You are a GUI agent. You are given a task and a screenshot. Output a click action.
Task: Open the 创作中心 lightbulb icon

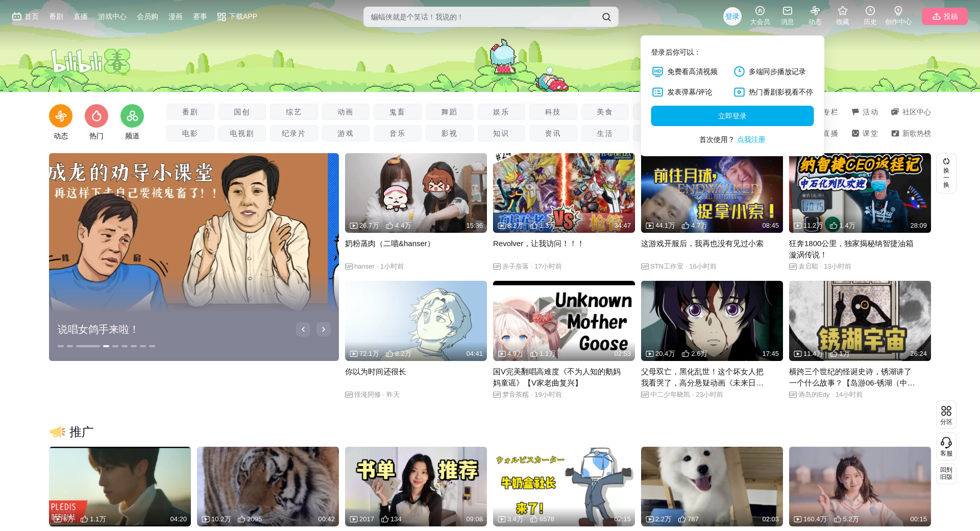click(x=898, y=16)
